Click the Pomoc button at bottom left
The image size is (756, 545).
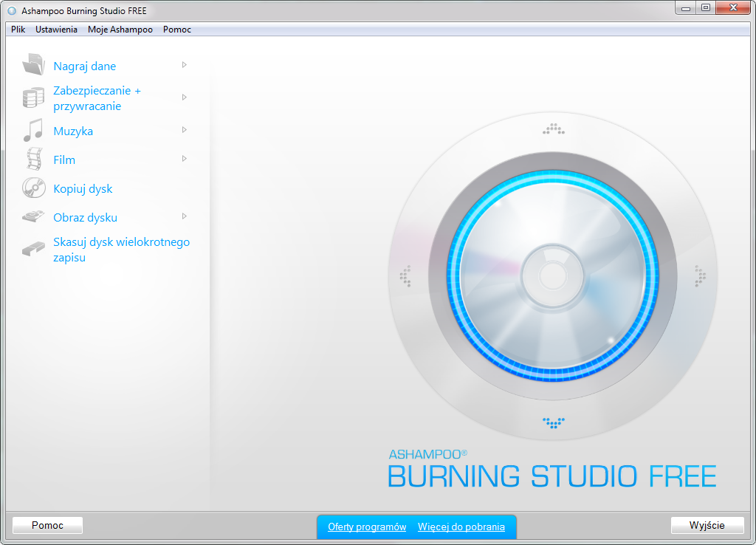pos(47,525)
